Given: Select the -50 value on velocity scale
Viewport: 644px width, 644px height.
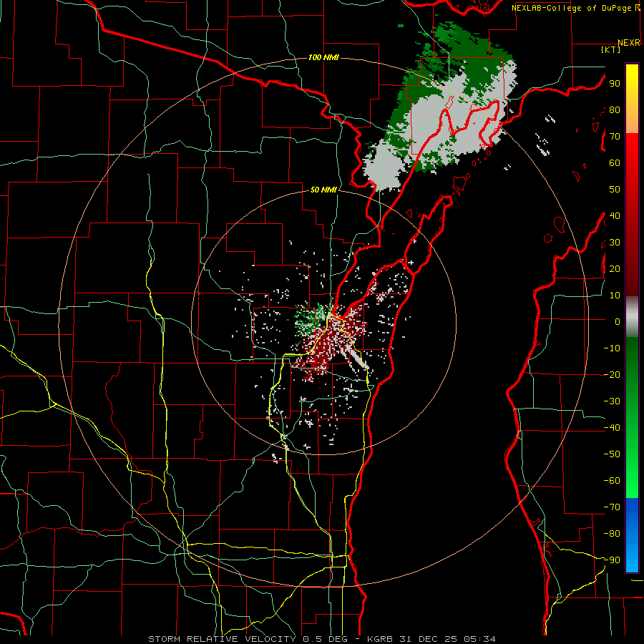Looking at the screenshot, I should (612, 454).
